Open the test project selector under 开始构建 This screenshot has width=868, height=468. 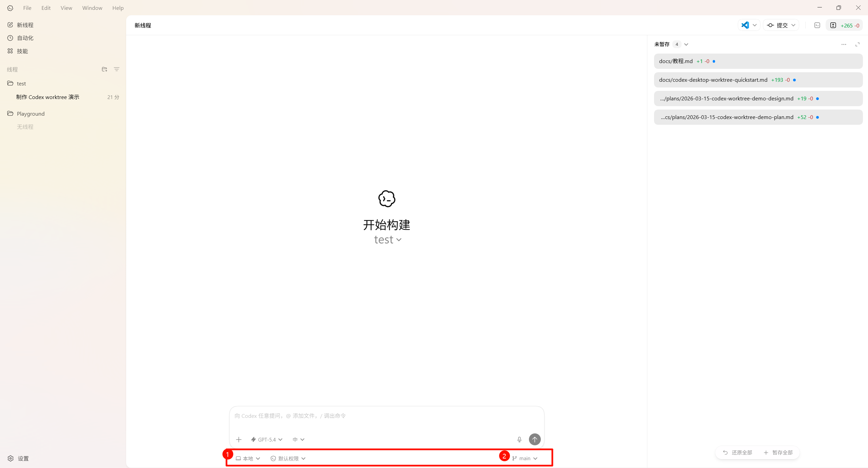[x=388, y=240]
